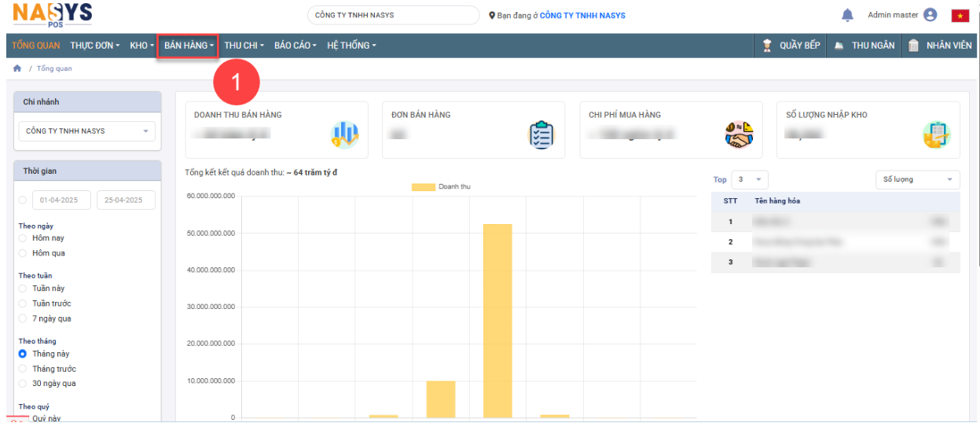Open the BÁN HÀNG menu
The width and height of the screenshot is (980, 423).
click(188, 46)
